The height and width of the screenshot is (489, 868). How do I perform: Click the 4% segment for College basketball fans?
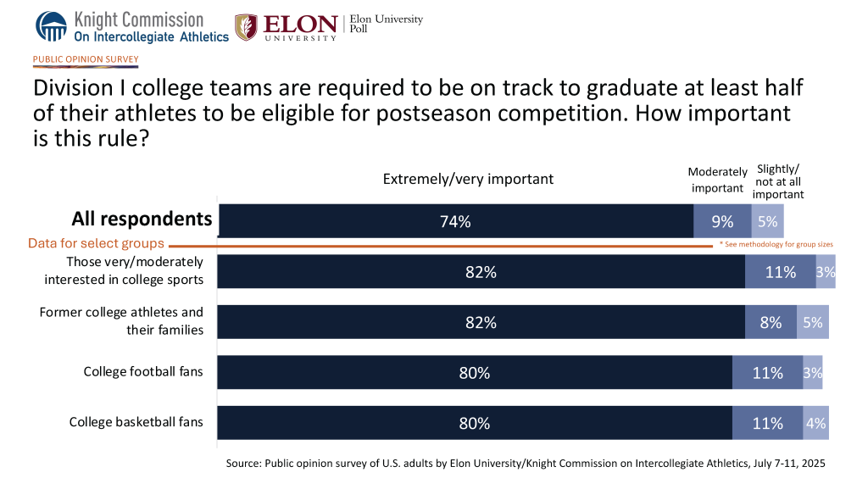coord(815,423)
